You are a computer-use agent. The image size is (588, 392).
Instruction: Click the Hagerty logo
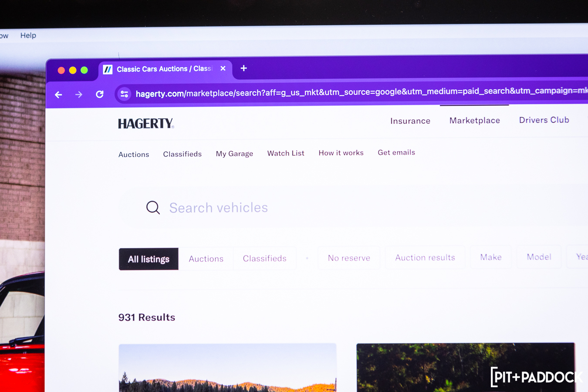tap(146, 124)
